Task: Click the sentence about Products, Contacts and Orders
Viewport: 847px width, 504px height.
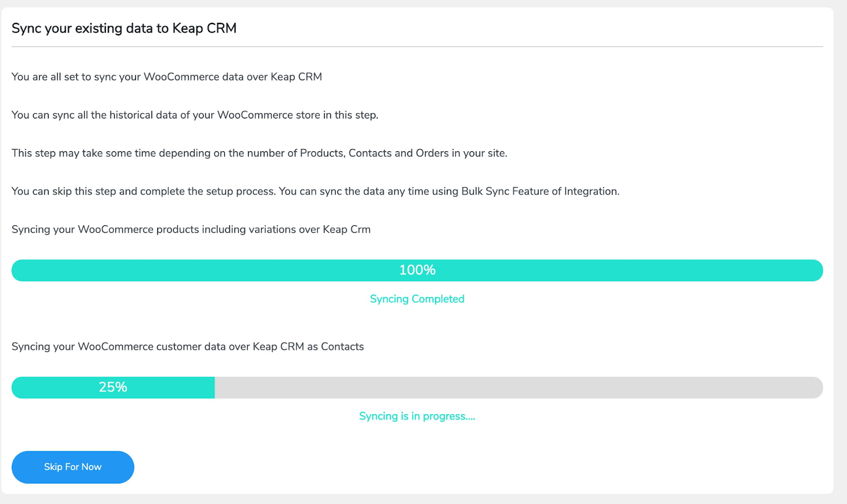Action: tap(259, 153)
